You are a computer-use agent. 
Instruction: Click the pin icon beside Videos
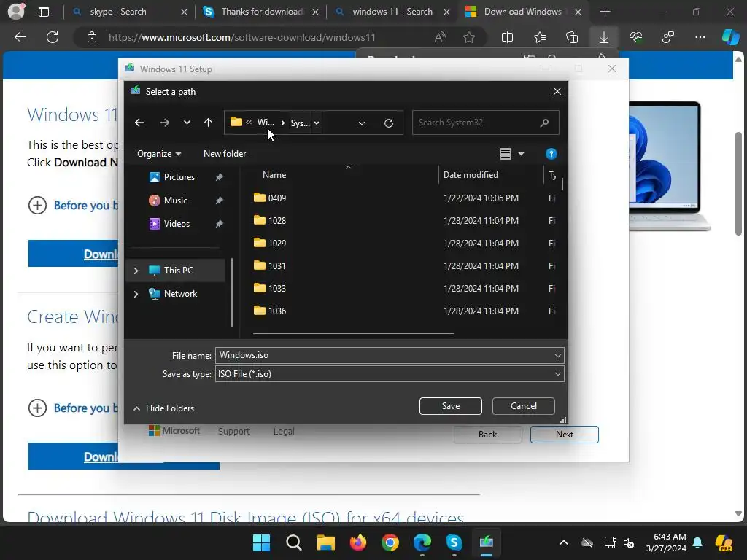pyautogui.click(x=219, y=224)
